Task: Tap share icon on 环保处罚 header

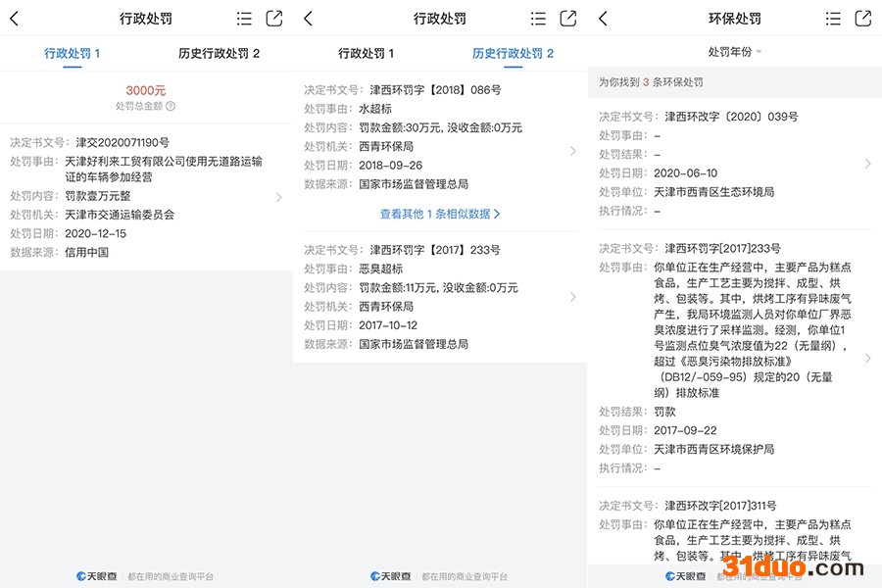Action: pos(862,19)
